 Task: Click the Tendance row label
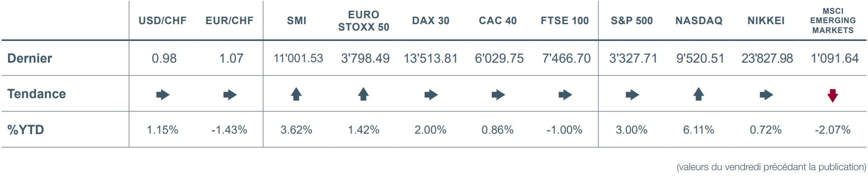point(37,94)
